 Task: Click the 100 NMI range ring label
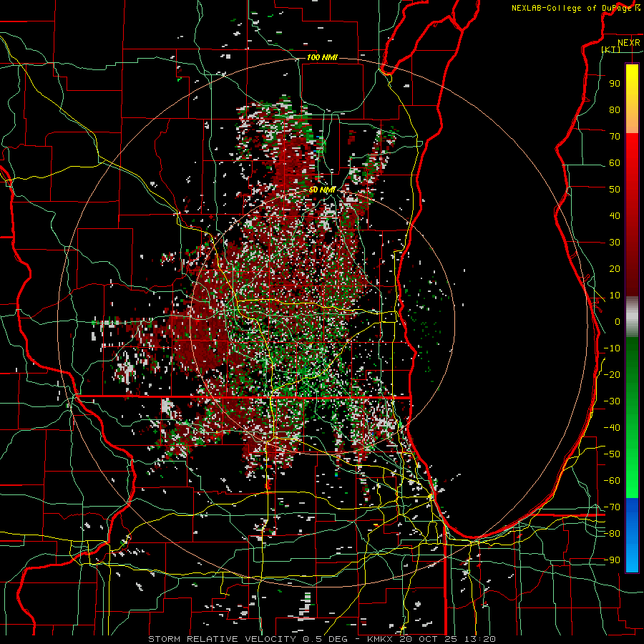point(322,57)
